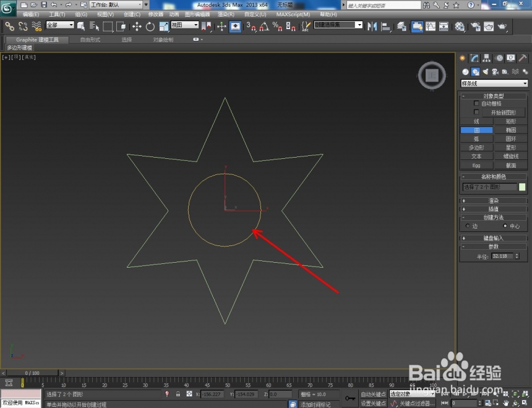Activate Select and Rotate tool

pyautogui.click(x=150, y=26)
